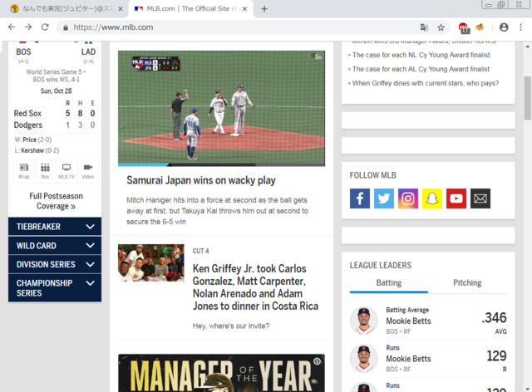Open MLB's Facebook page icon
Viewport: 532px width, 392px height.
click(x=360, y=198)
